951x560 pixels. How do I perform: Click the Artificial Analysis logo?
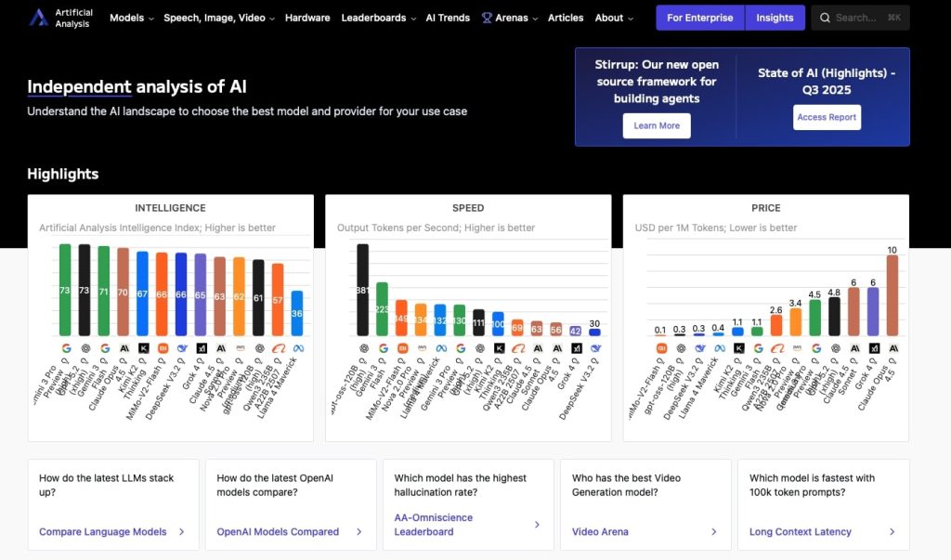[x=38, y=18]
